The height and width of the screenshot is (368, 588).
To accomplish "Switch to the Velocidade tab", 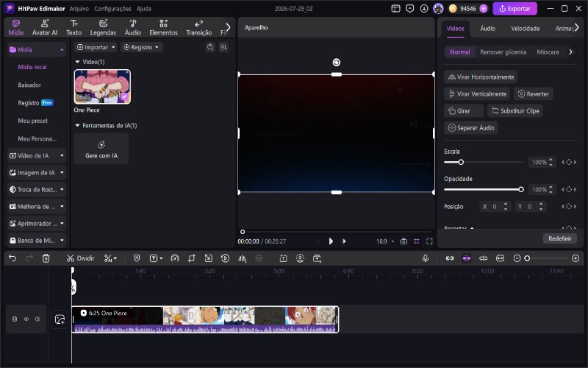I will (x=525, y=29).
